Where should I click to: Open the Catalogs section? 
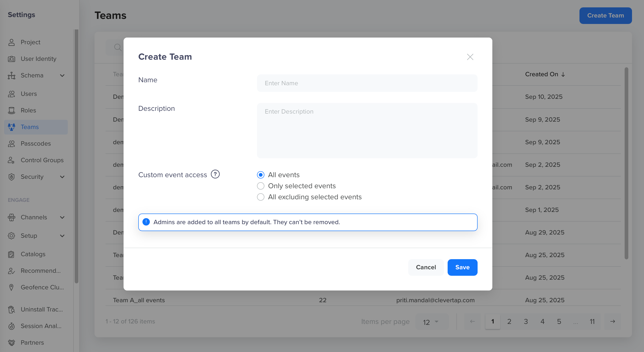point(33,254)
